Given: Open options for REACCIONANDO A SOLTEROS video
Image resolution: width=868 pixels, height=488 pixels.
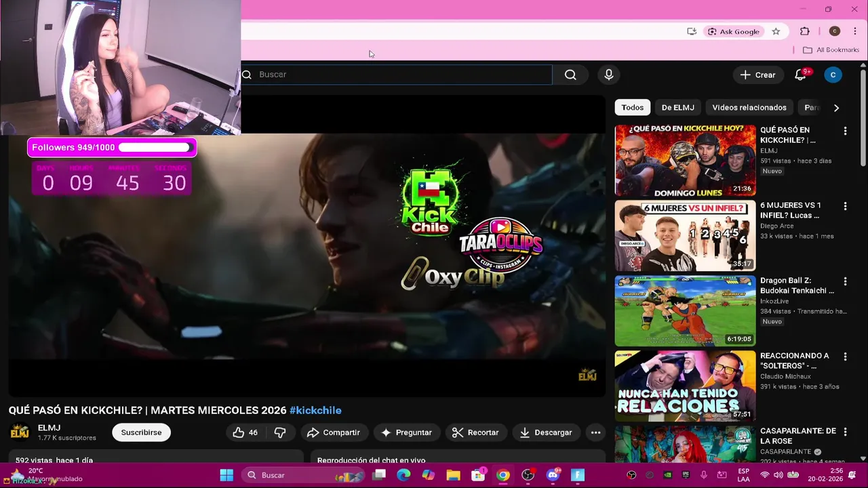Looking at the screenshot, I should [845, 357].
